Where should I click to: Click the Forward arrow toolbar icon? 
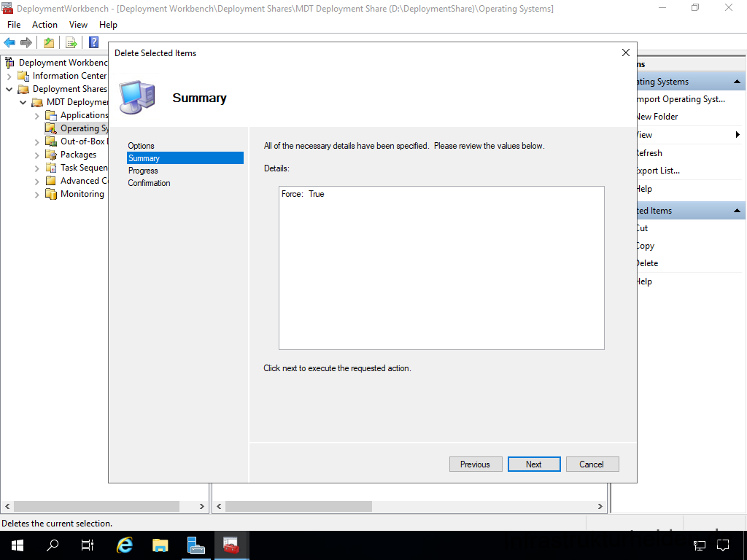[26, 43]
